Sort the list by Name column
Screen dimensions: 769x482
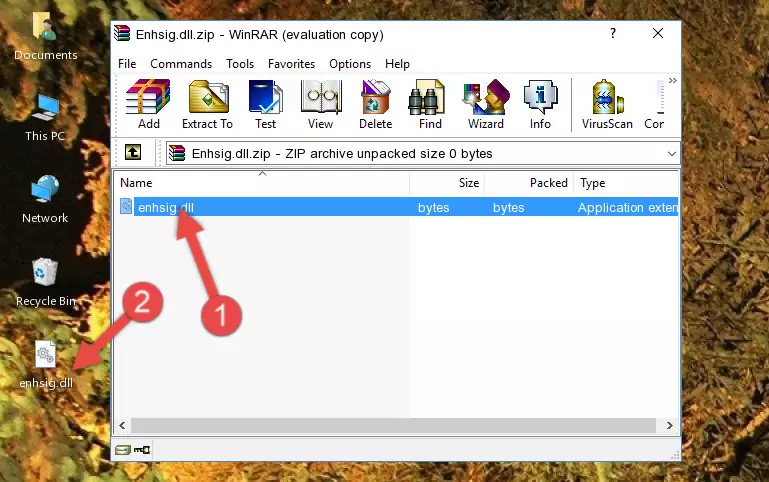click(262, 183)
